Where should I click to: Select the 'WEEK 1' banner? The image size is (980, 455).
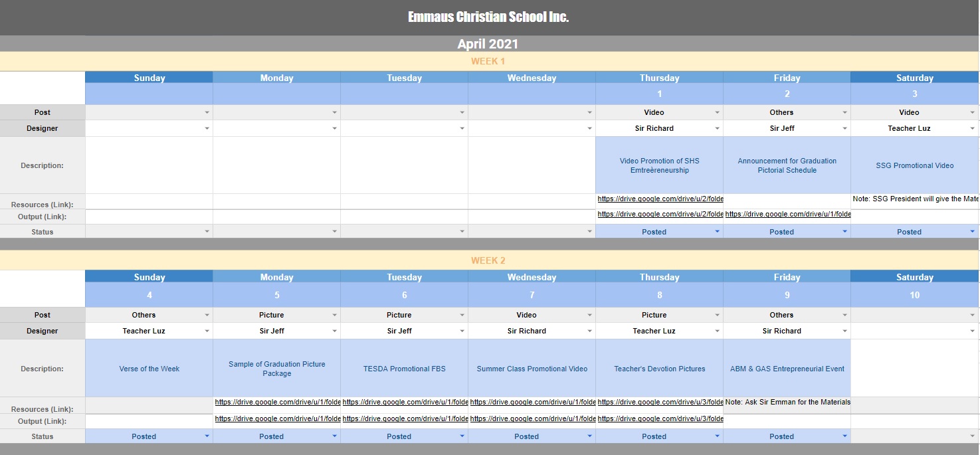click(488, 61)
